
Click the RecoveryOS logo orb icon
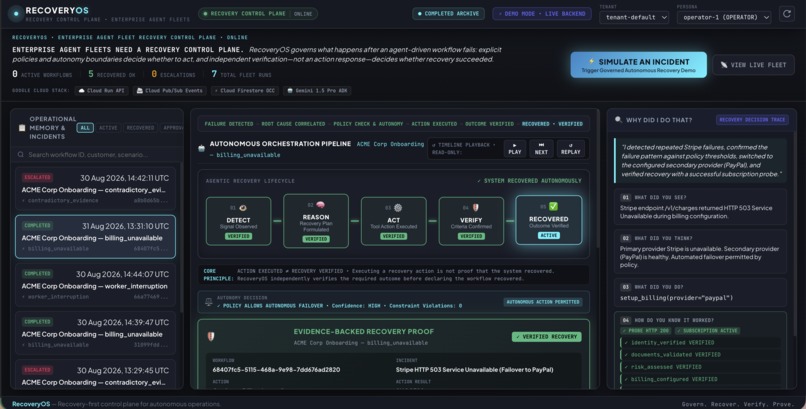pyautogui.click(x=16, y=14)
